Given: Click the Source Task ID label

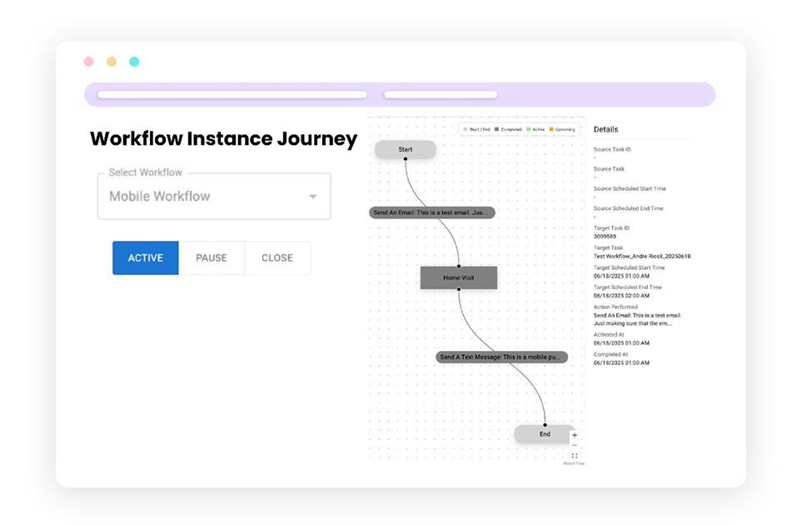Looking at the screenshot, I should click(612, 149).
